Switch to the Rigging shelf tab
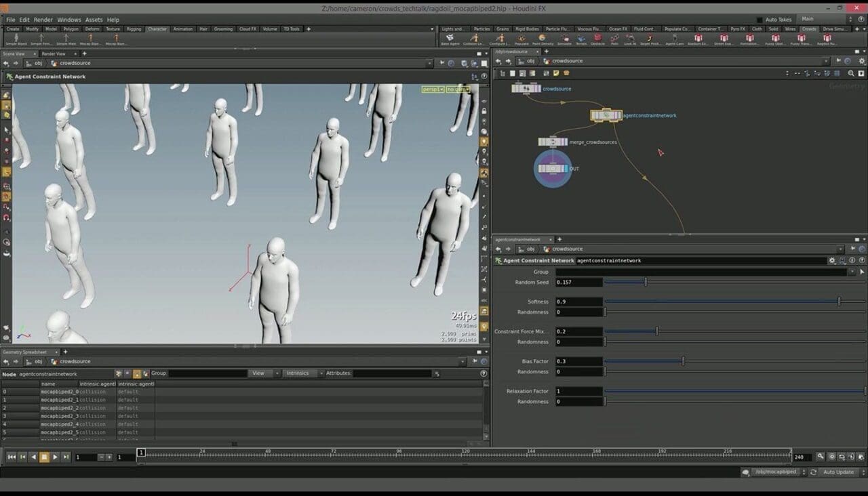The width and height of the screenshot is (868, 496). tap(134, 29)
